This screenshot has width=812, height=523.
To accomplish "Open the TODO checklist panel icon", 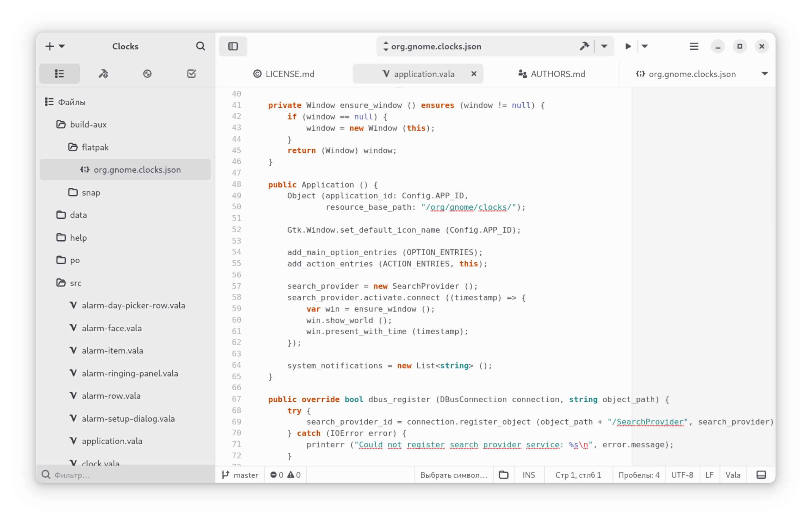I will click(x=192, y=74).
